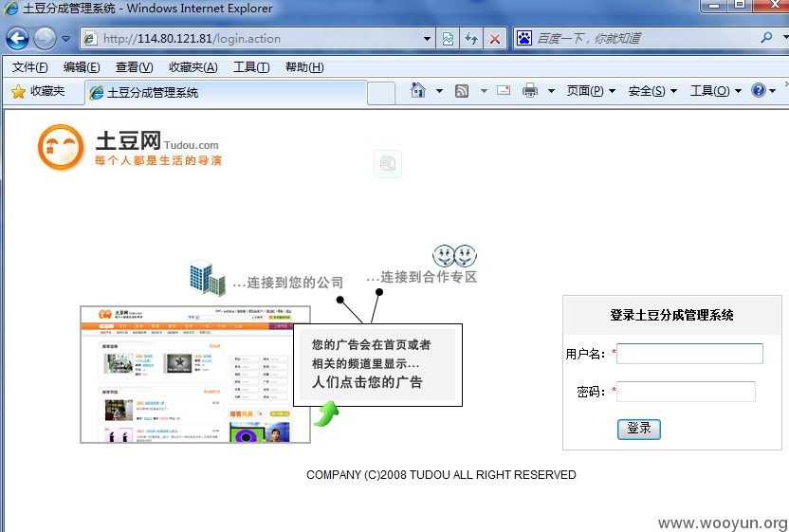Click the green curved arrow icon
789x532 pixels.
tap(326, 413)
